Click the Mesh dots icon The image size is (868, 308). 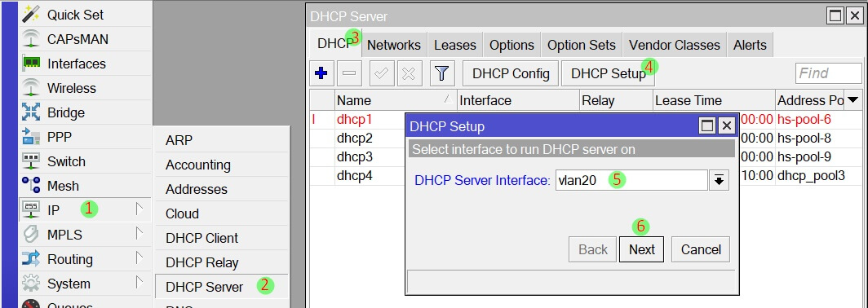(31, 186)
